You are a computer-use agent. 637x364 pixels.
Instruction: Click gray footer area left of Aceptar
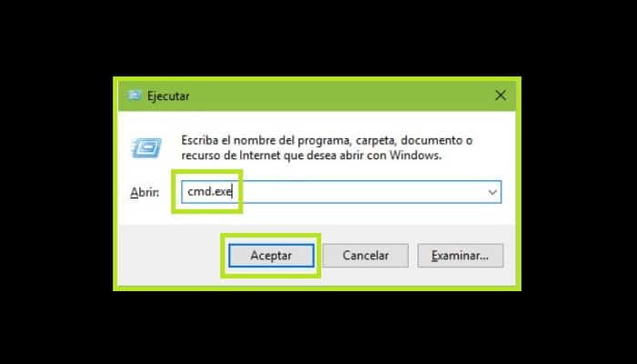[171, 256]
